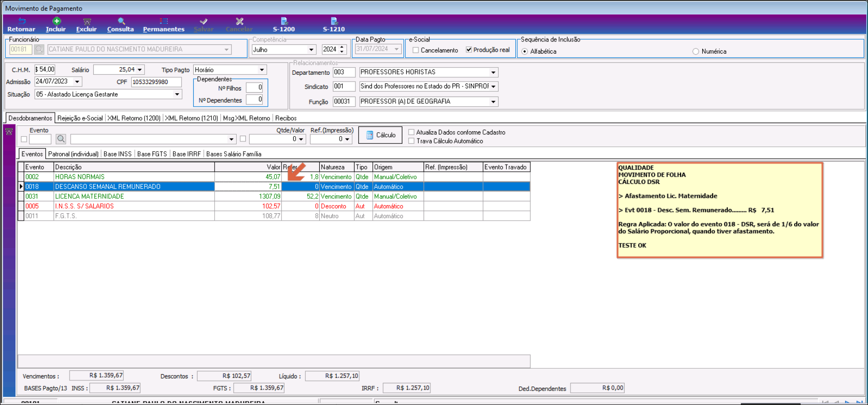Image resolution: width=868 pixels, height=405 pixels.
Task: Open the XML Retorno (1200) tab
Action: (134, 118)
